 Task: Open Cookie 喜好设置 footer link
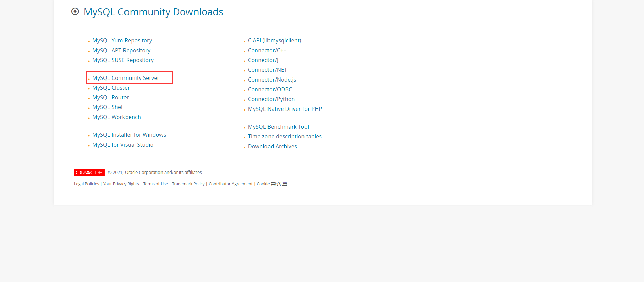click(272, 184)
